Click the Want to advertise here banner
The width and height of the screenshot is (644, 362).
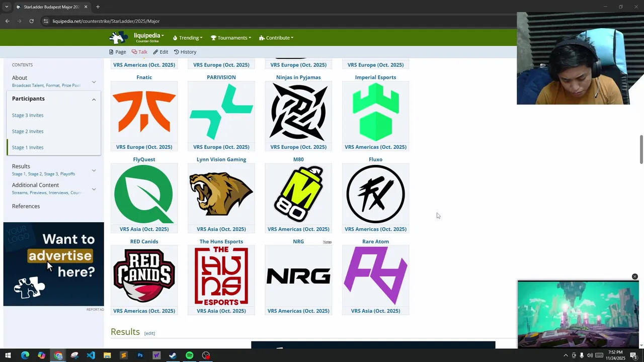pyautogui.click(x=54, y=264)
